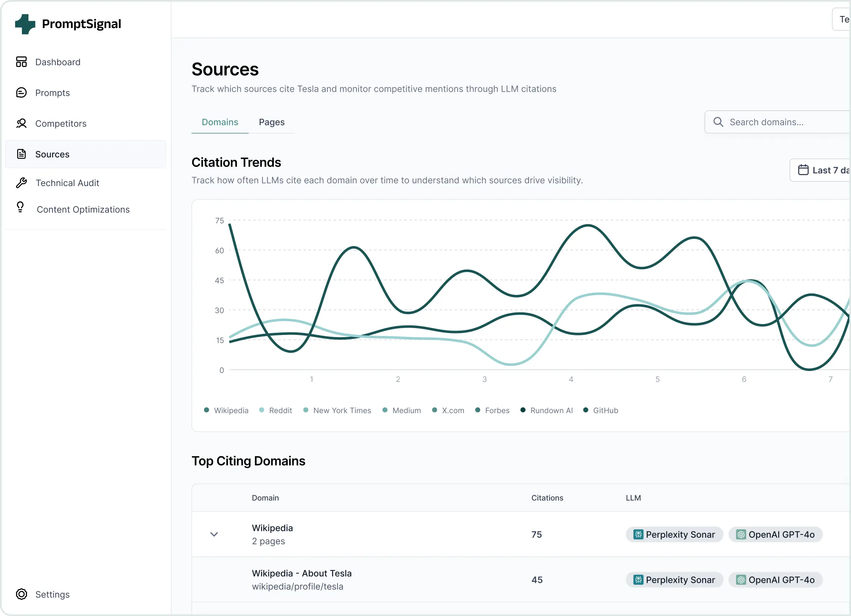Viewport: 851px width, 616px height.
Task: Click the Content Optimizations lightbulb icon
Action: point(20,207)
